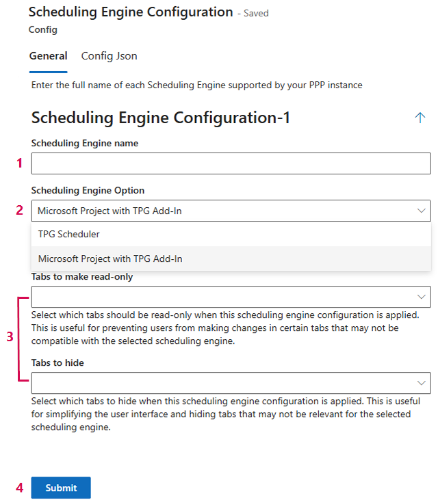438x504 pixels.
Task: Click the Scheduling Engine Configuration-1 heading
Action: pos(160,118)
